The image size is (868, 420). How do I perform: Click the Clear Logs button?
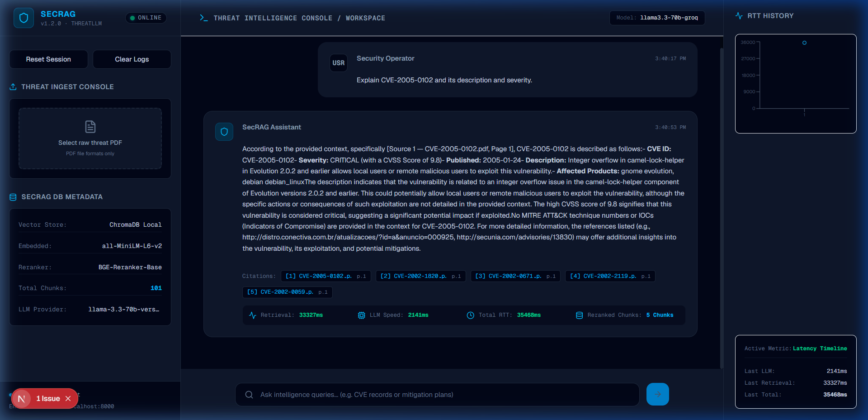[132, 59]
